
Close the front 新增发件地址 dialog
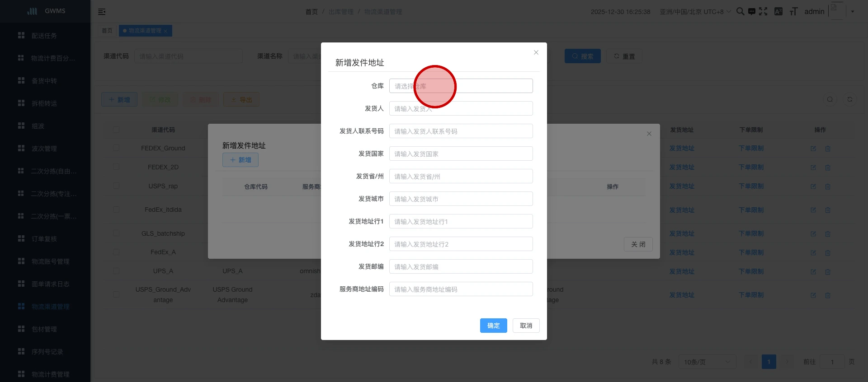coord(536,52)
